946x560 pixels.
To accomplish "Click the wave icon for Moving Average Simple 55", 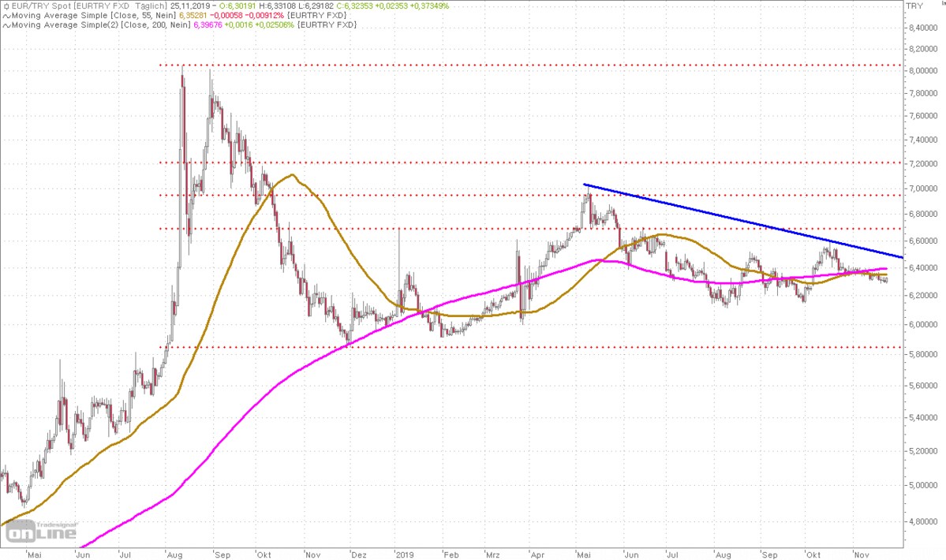I will 5,15.
